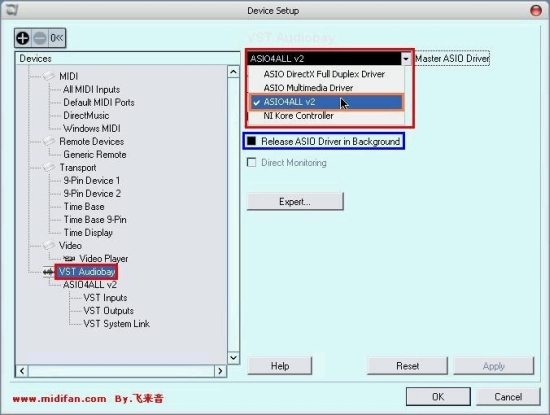
Task: Open the Expert... settings button
Action: [x=295, y=201]
